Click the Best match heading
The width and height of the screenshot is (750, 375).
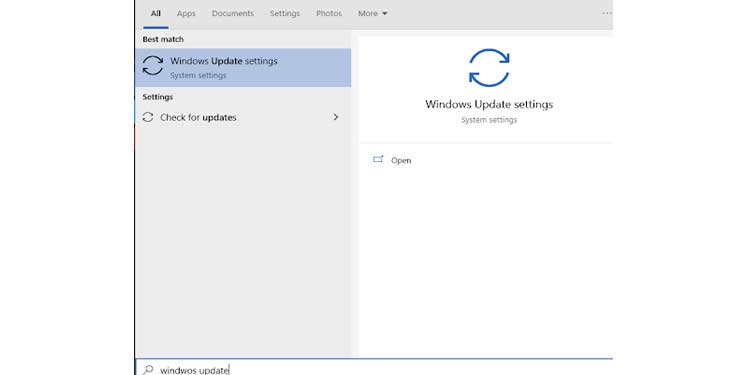pos(163,39)
